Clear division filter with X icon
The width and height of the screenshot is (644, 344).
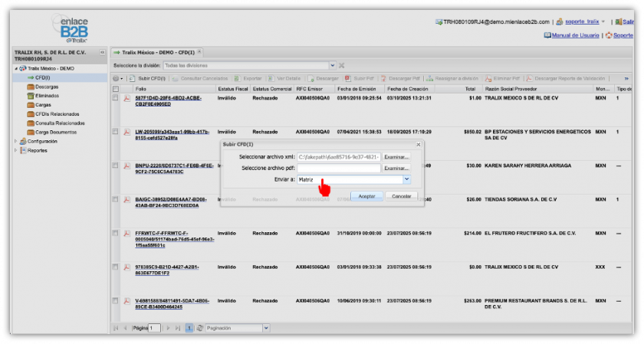click(341, 65)
